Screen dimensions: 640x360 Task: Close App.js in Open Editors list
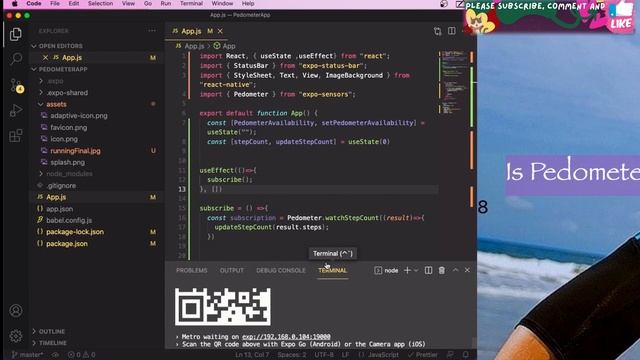(x=45, y=58)
